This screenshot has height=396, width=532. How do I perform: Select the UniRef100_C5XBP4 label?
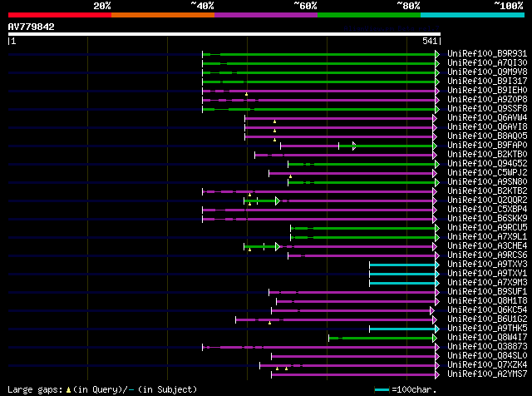[x=487, y=210]
